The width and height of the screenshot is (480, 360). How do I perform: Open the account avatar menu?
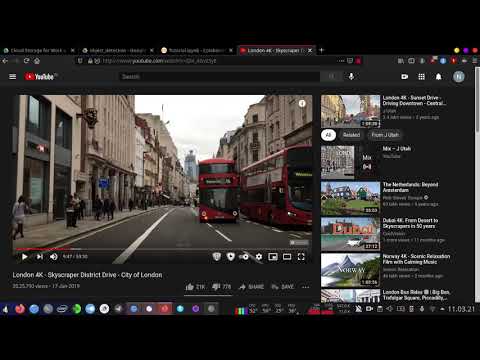click(459, 77)
